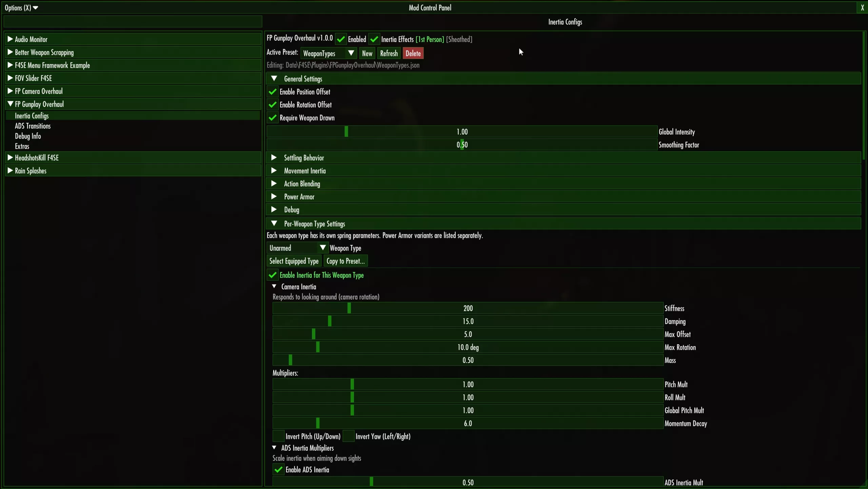Image resolution: width=868 pixels, height=489 pixels.
Task: Adjust the Roll Mult slider
Action: (x=468, y=397)
